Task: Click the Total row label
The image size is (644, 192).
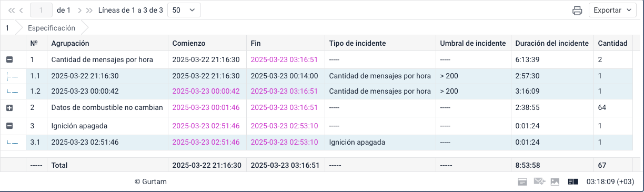Action: pyautogui.click(x=59, y=165)
